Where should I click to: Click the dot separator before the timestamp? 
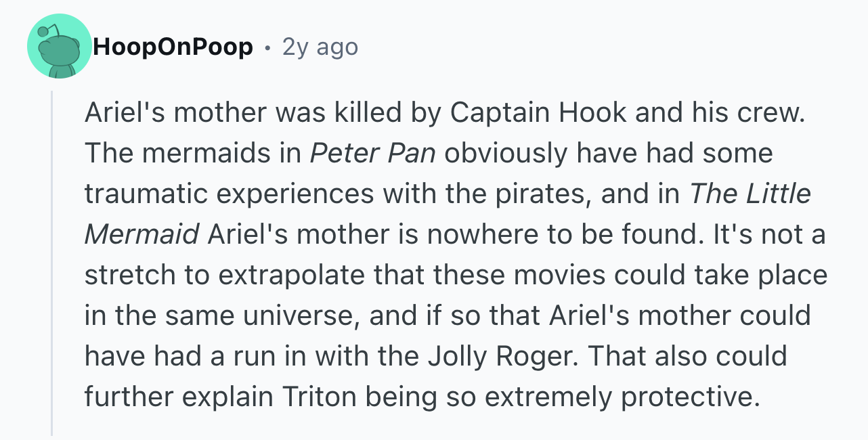point(267,48)
